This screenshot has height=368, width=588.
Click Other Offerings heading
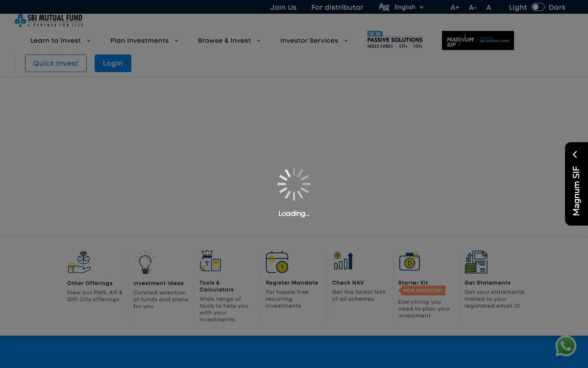click(x=90, y=283)
